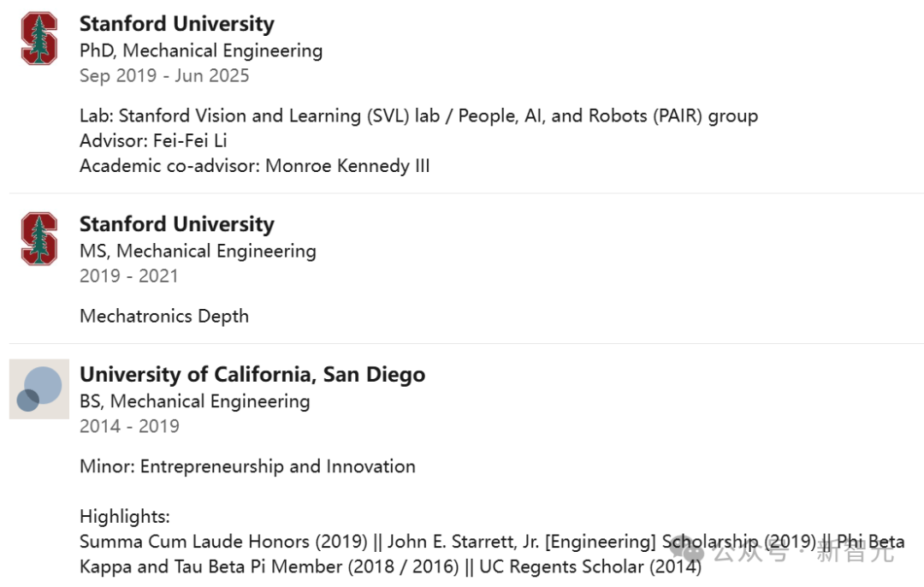Click the 2019 - 2021 date range

[x=129, y=276]
